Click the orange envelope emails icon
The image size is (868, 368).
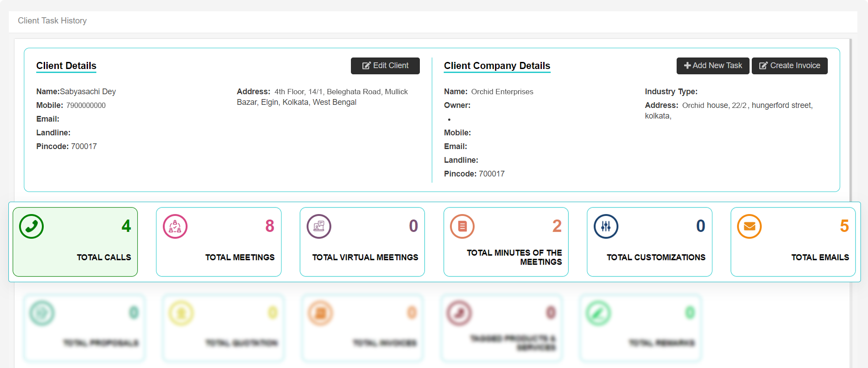point(749,226)
